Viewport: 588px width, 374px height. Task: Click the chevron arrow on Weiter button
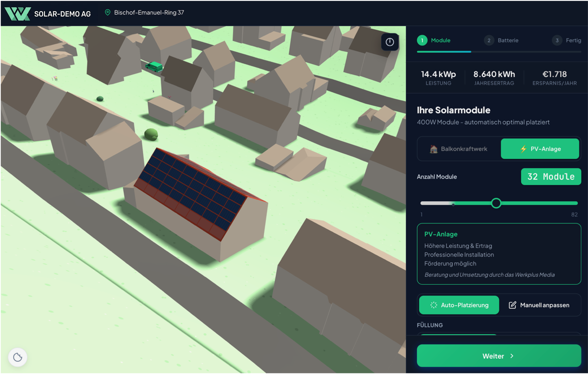512,356
